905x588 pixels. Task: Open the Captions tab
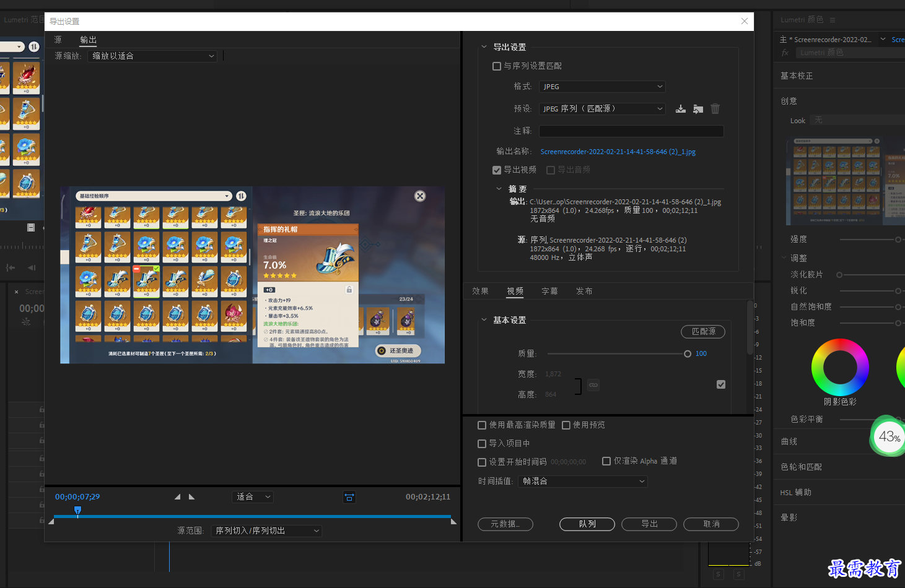tap(550, 291)
